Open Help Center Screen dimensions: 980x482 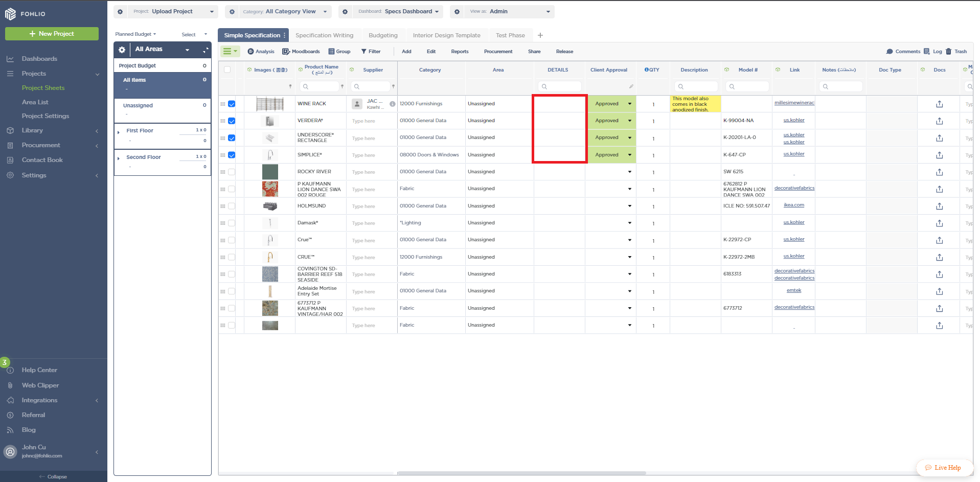click(39, 370)
